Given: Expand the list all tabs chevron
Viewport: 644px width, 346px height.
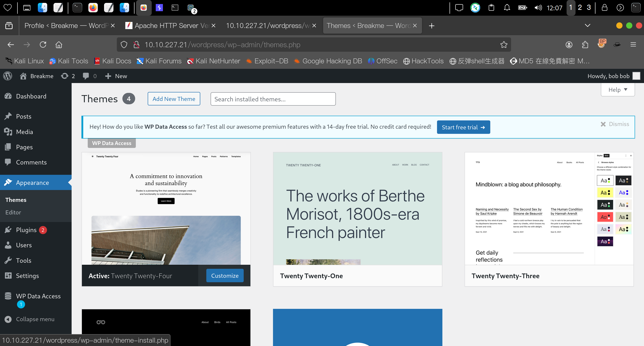Looking at the screenshot, I should (588, 26).
